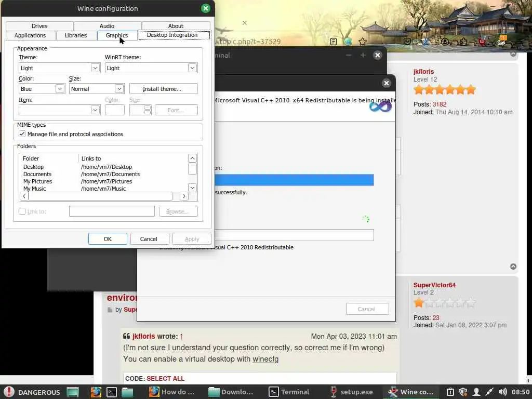Viewport: 532px width, 399px height.
Task: Confirm Wine configuration with OK
Action: (108, 239)
